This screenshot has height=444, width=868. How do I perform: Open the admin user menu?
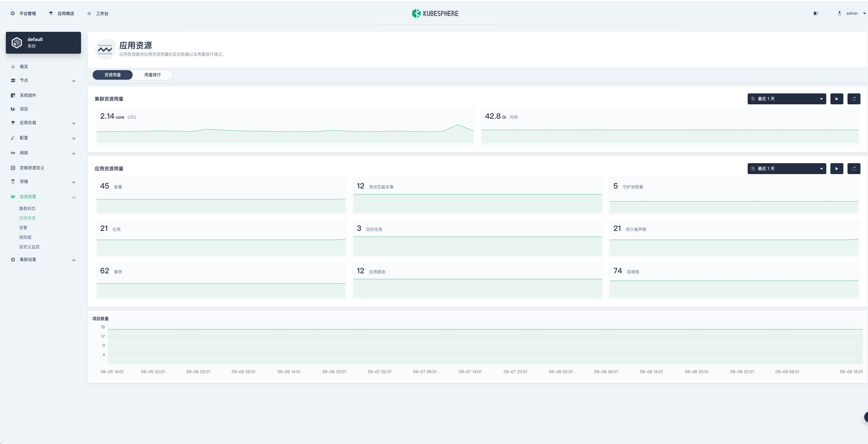tap(852, 13)
